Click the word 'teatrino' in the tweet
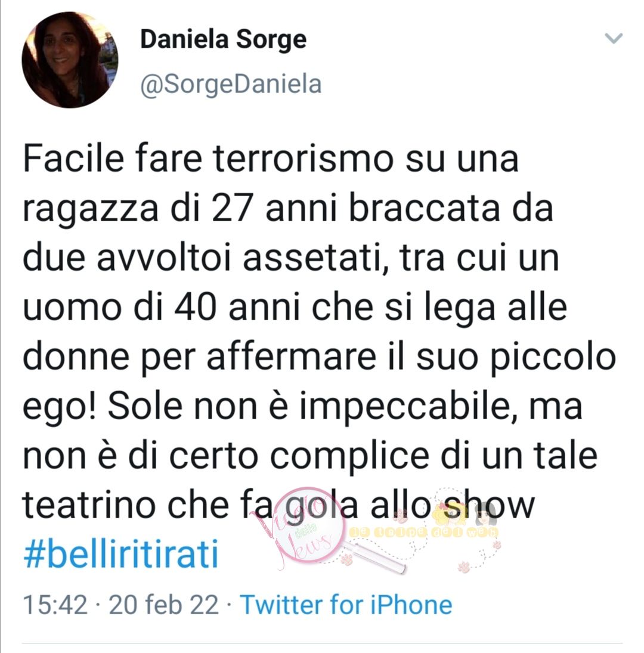 90,506
